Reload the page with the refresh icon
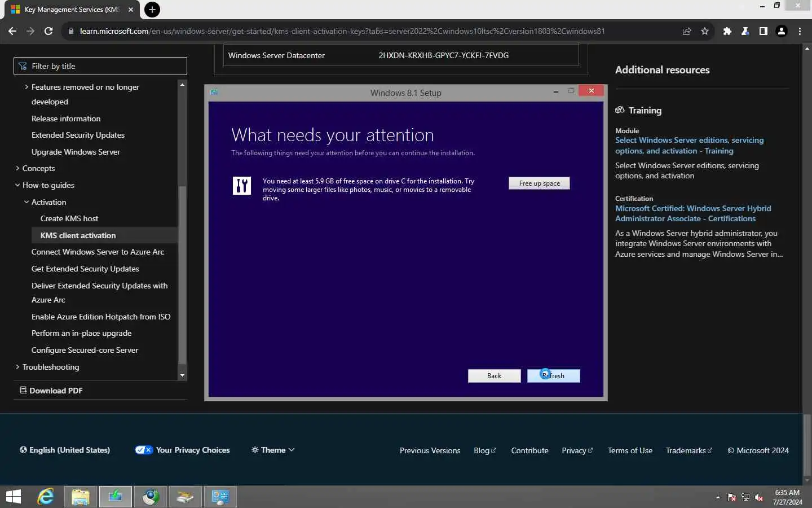The width and height of the screenshot is (812, 508). (48, 31)
